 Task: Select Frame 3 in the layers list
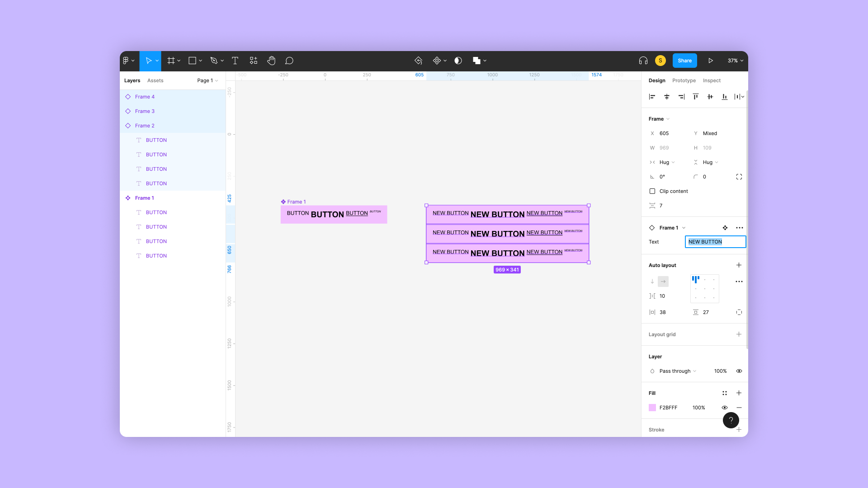click(x=145, y=111)
